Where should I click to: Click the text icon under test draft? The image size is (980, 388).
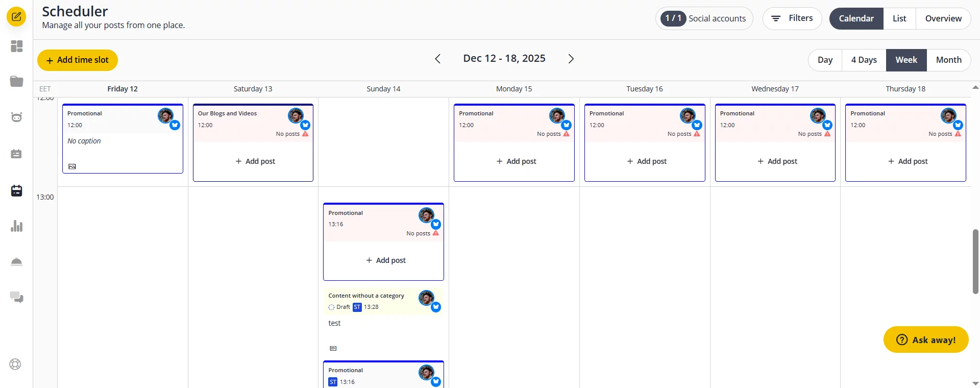coord(333,349)
